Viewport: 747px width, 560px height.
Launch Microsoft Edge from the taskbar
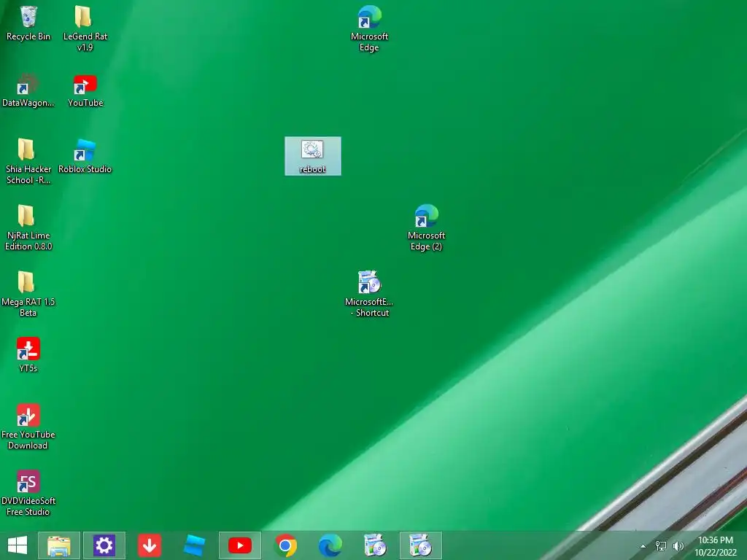[x=330, y=545]
